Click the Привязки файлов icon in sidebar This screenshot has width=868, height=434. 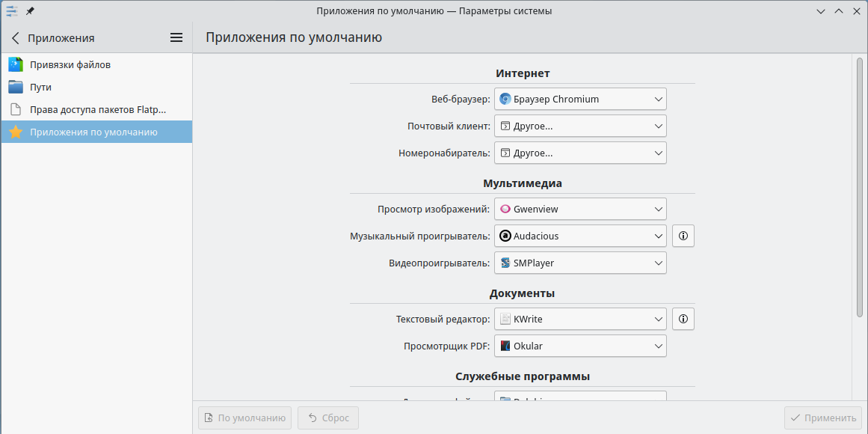pos(16,65)
